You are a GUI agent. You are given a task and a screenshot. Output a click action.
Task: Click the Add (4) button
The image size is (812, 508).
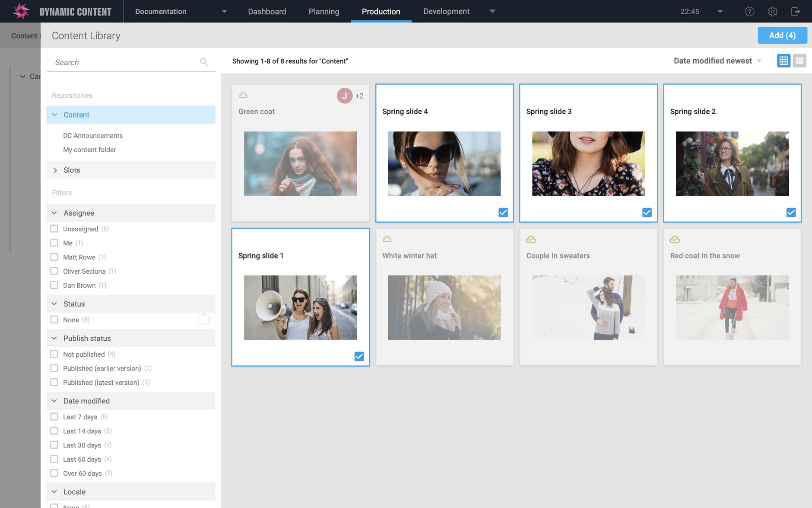pyautogui.click(x=782, y=35)
